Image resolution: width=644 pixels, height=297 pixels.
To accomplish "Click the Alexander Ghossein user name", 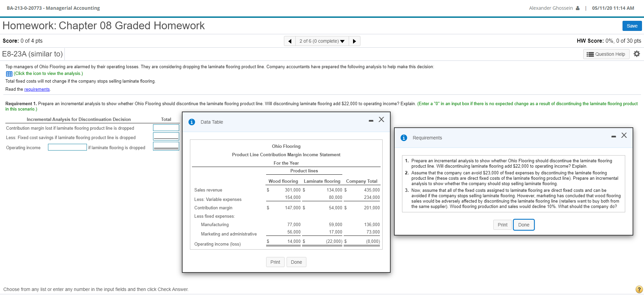I will [x=551, y=8].
